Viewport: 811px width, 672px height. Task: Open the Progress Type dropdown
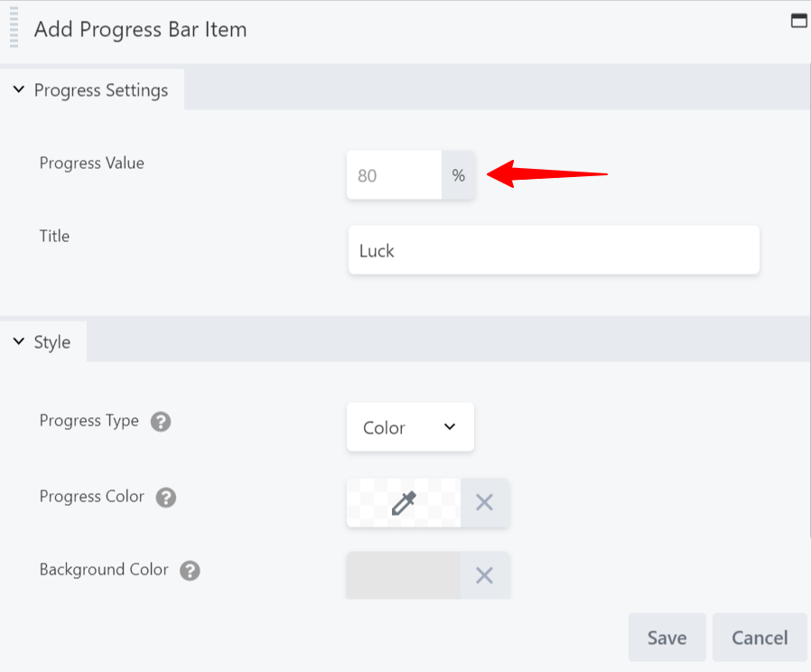tap(410, 427)
